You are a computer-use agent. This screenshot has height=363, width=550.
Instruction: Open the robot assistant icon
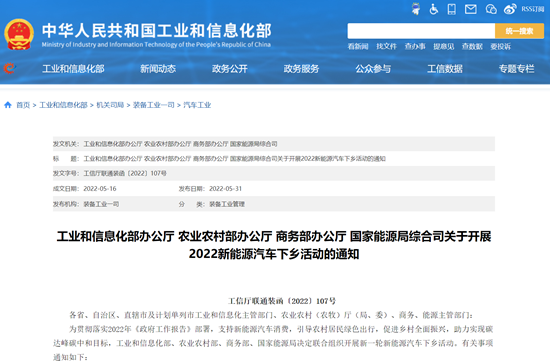pyautogui.click(x=416, y=9)
